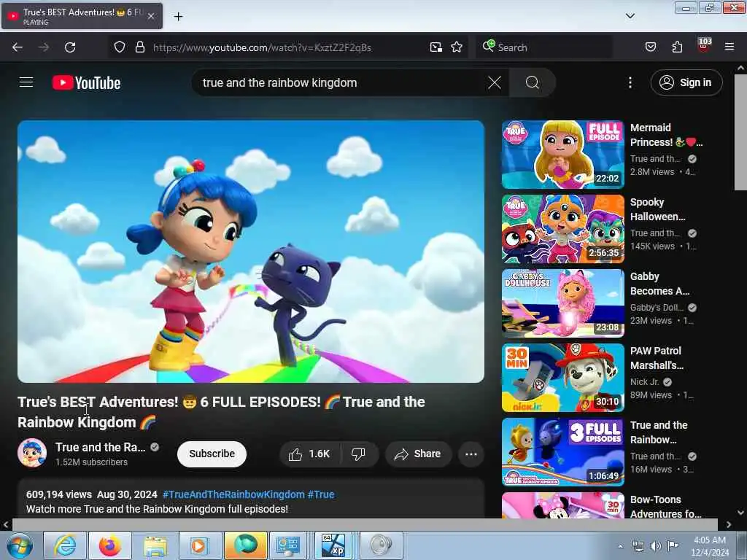
Task: Open the file explorer folder in taskbar
Action: [x=155, y=545]
